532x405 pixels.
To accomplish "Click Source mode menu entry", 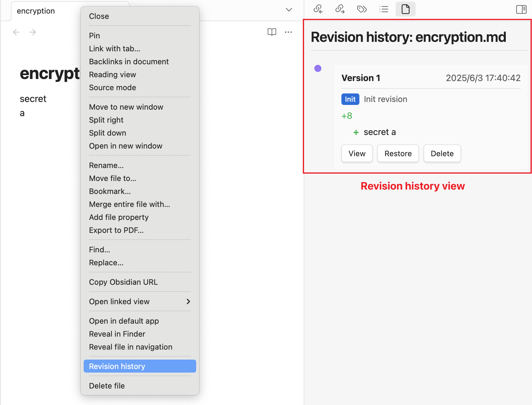I will click(113, 88).
